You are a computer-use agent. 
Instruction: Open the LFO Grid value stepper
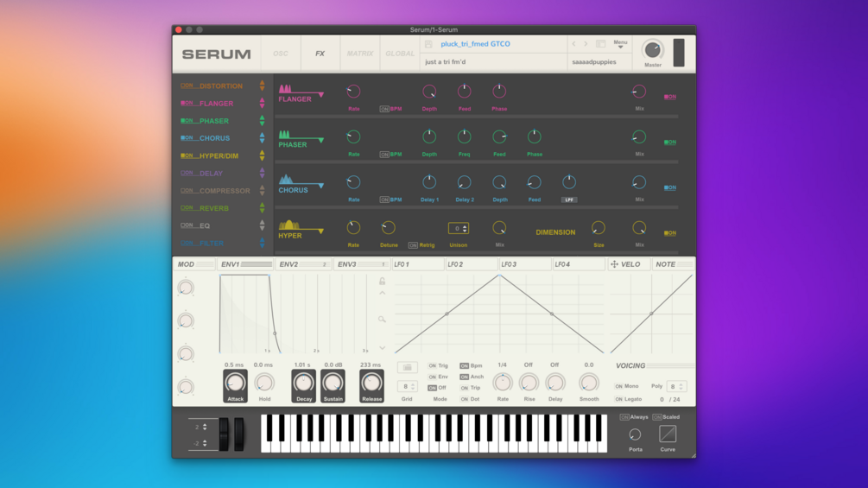tap(407, 387)
